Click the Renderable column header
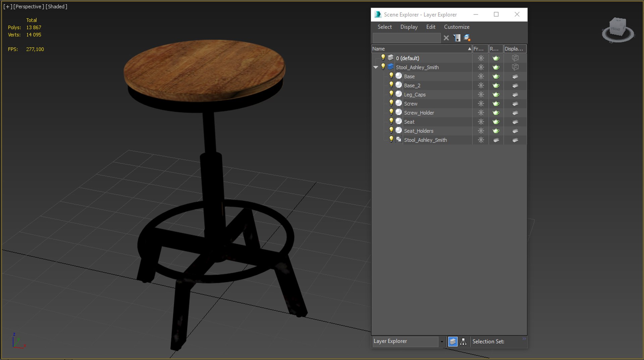644x360 pixels. click(x=496, y=49)
